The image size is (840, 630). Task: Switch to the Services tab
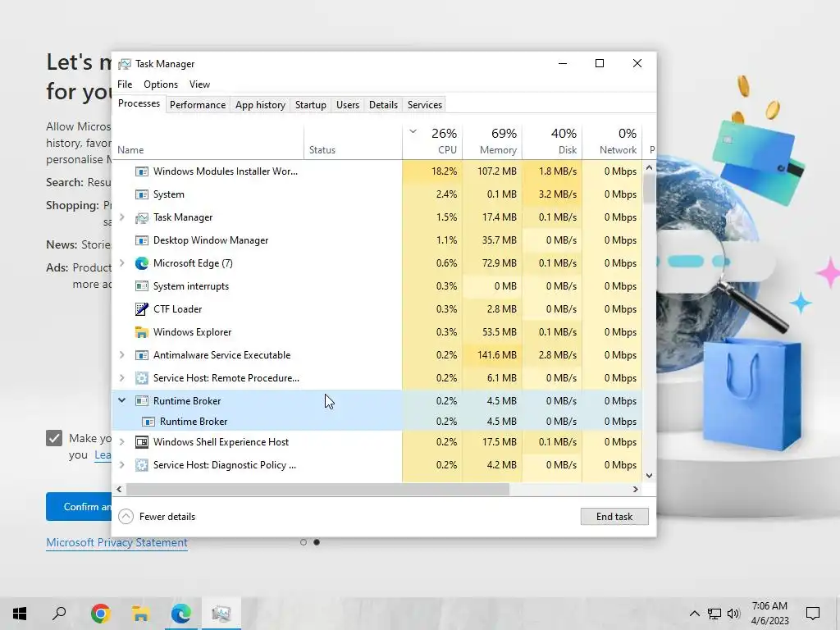[425, 105]
